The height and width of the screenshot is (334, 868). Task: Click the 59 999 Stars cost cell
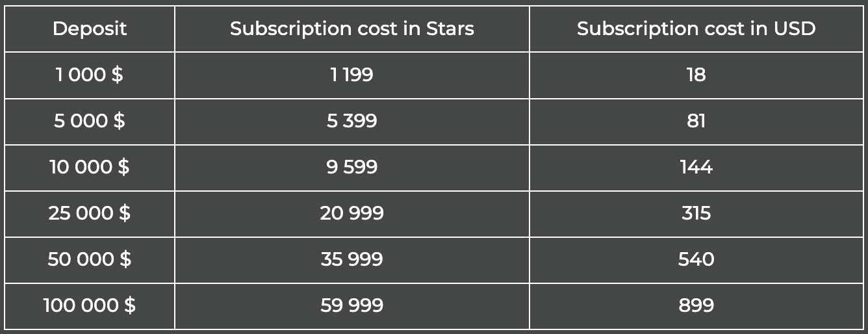[x=352, y=306]
